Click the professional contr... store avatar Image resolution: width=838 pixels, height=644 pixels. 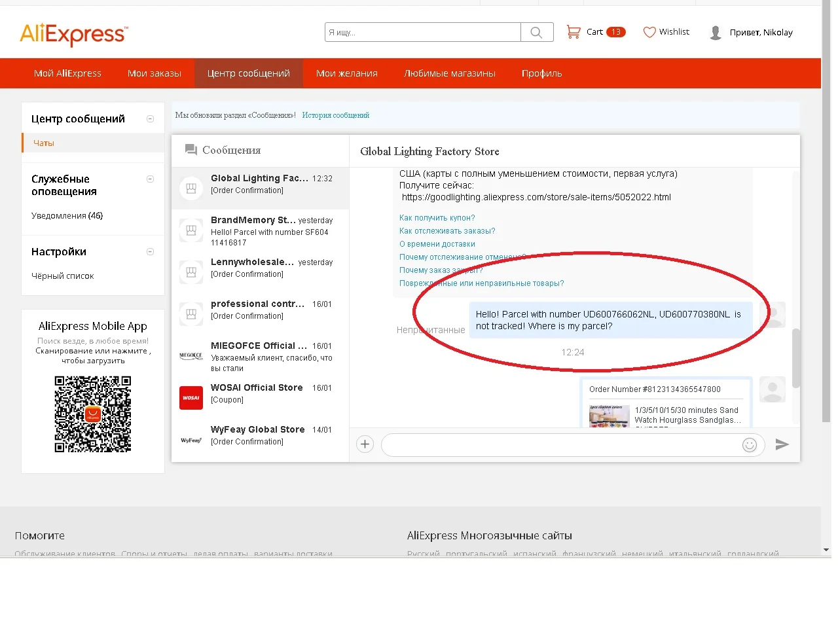coord(191,314)
